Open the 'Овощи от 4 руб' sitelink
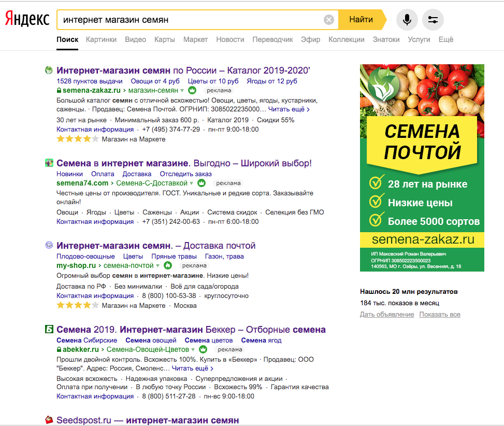Image resolution: width=504 pixels, height=426 pixels. pyautogui.click(x=155, y=81)
